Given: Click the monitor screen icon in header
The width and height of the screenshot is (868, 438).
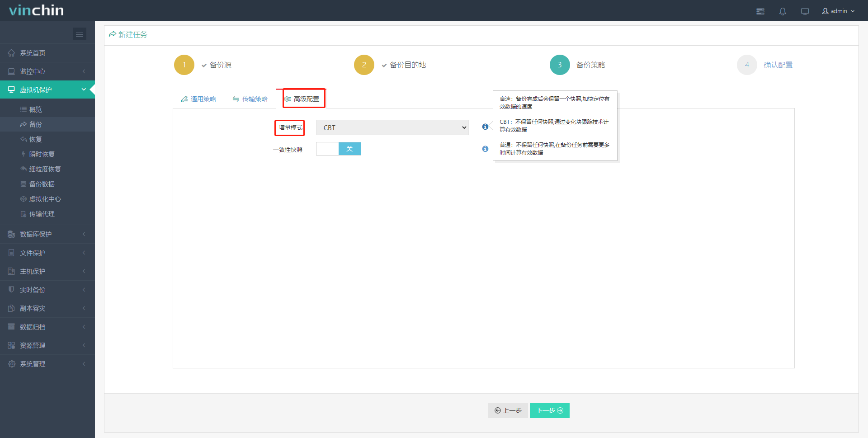Looking at the screenshot, I should coord(805,11).
